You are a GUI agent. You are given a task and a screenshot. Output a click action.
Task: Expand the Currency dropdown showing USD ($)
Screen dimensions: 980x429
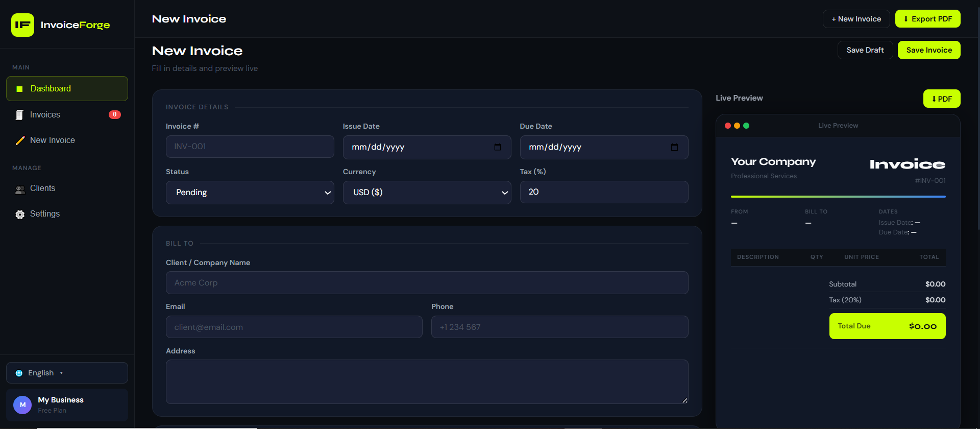pos(427,193)
